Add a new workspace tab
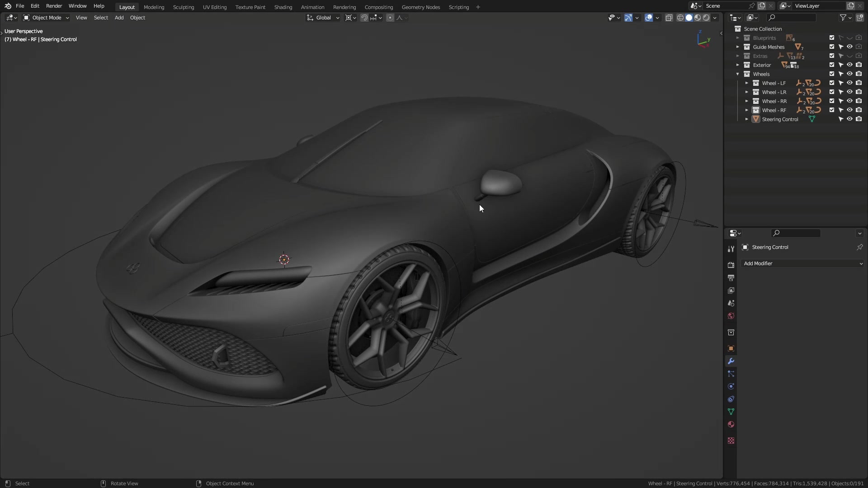Image resolution: width=868 pixels, height=488 pixels. tap(478, 7)
